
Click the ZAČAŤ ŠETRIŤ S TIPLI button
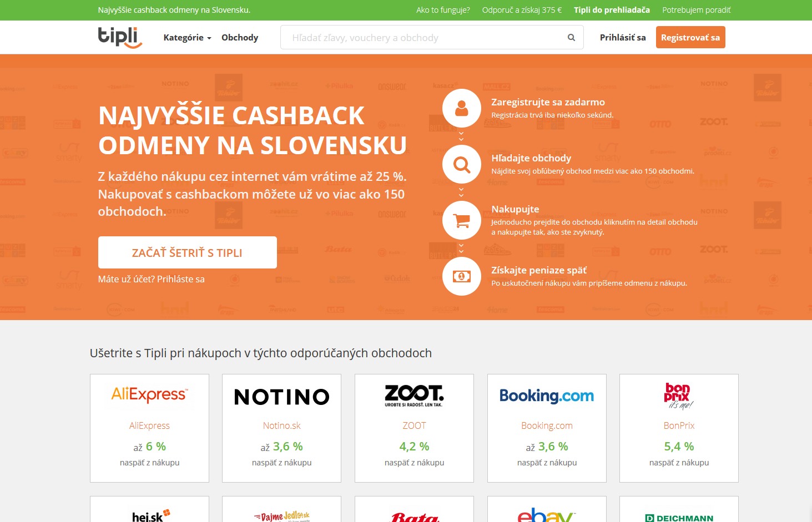pyautogui.click(x=188, y=252)
